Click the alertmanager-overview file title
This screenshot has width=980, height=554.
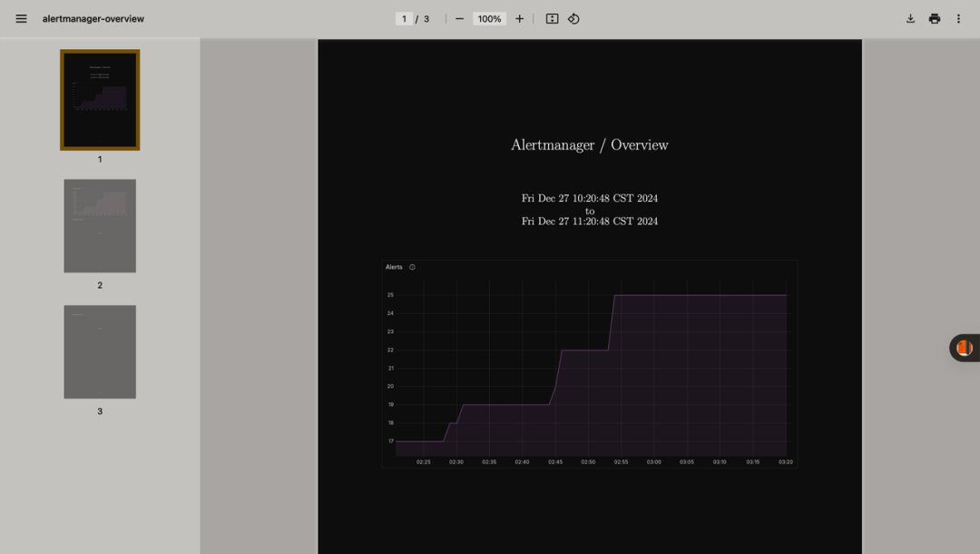point(93,19)
